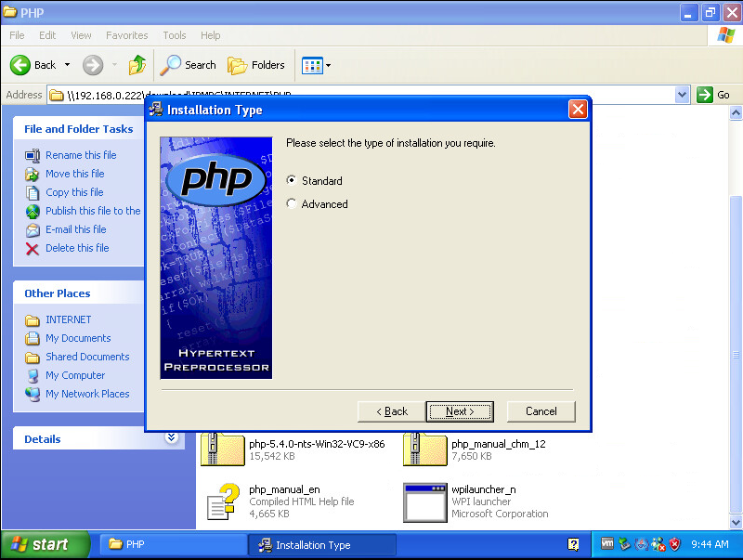Click the E-mail this file icon
This screenshot has width=743, height=560.
pos(33,229)
